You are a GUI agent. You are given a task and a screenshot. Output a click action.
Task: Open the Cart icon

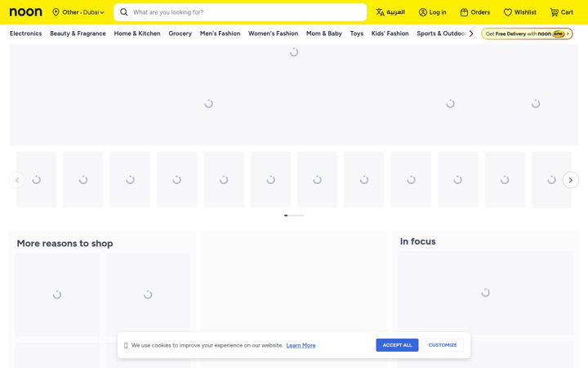(555, 12)
